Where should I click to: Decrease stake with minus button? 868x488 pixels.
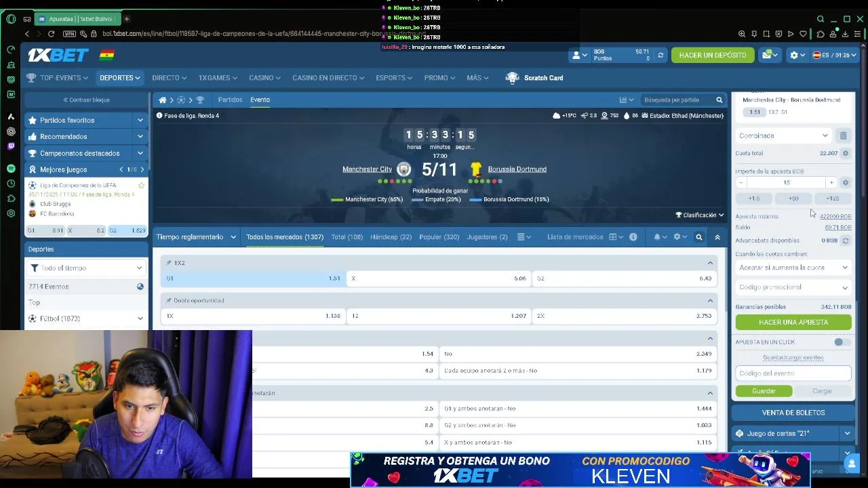pos(741,182)
